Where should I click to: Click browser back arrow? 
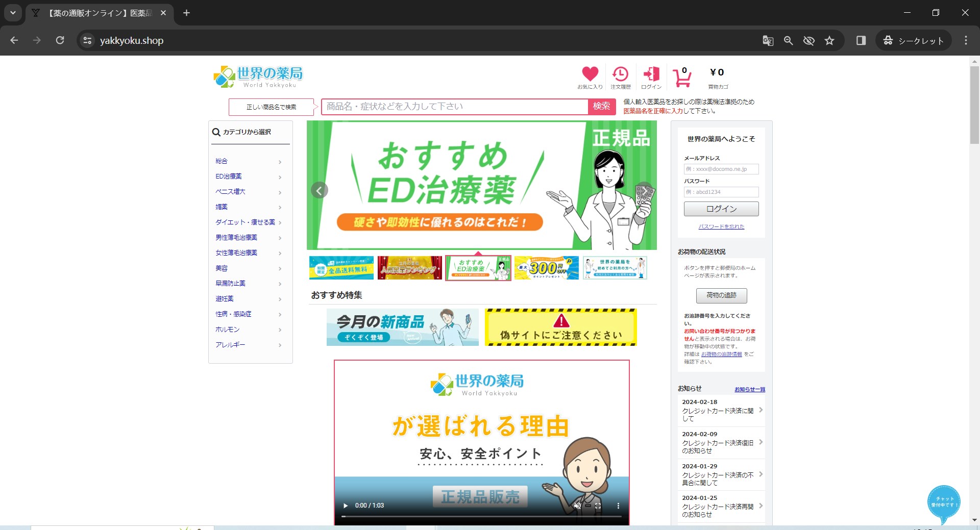[14, 40]
